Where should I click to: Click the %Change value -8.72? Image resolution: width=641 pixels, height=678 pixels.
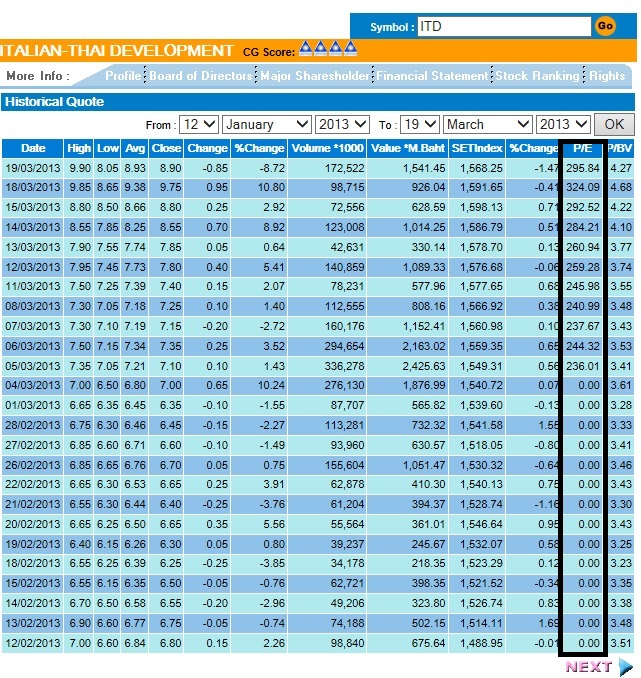(272, 168)
